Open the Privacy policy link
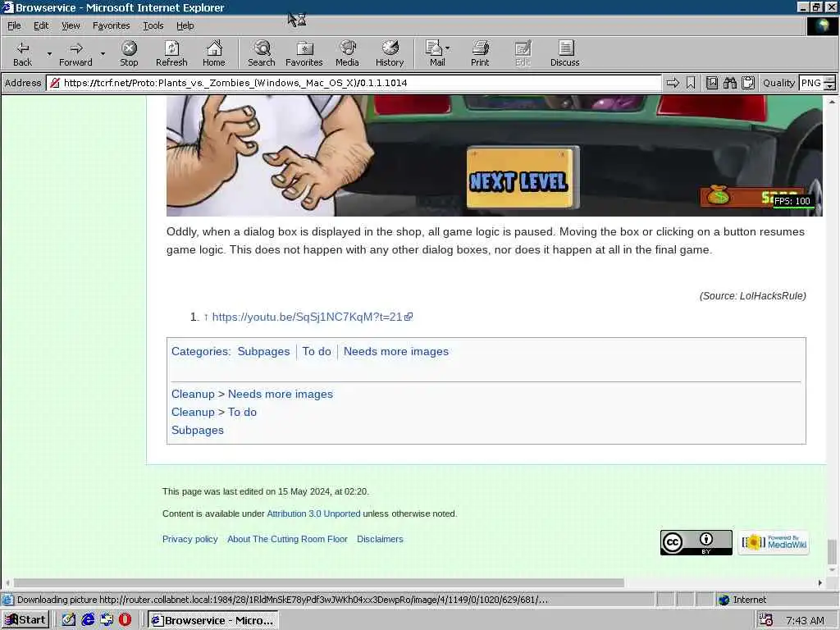The width and height of the screenshot is (840, 630). click(x=190, y=539)
